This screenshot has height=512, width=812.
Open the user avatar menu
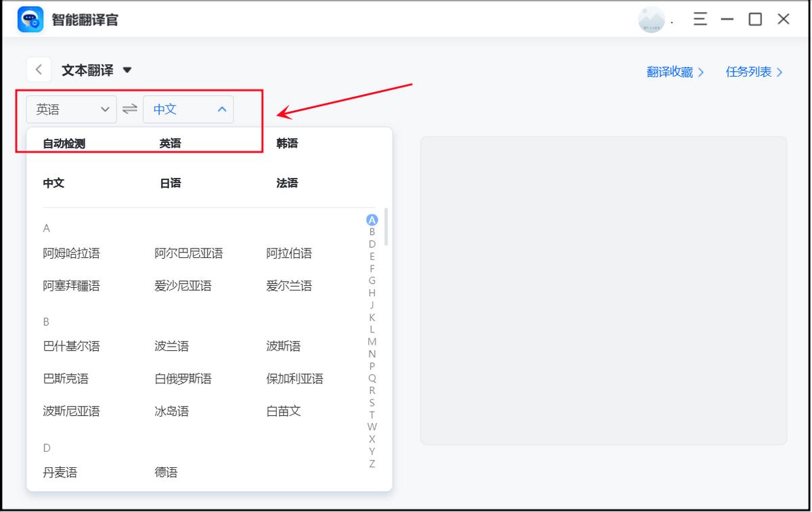pos(651,20)
